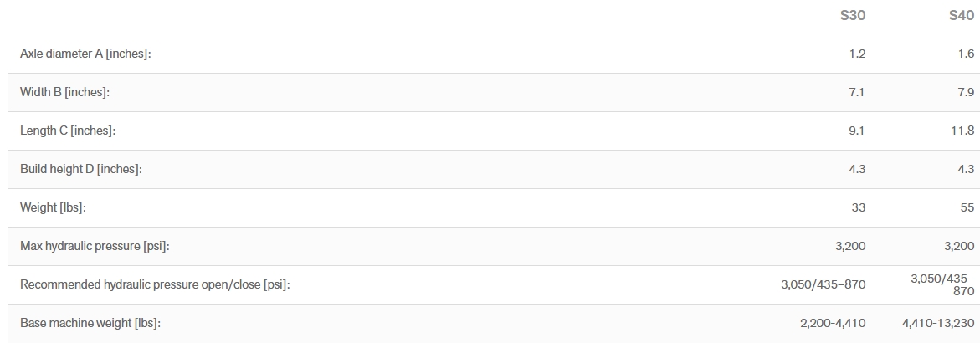Select the Axle diameter A row label
Viewport: 980px width, 343px height.
point(85,54)
